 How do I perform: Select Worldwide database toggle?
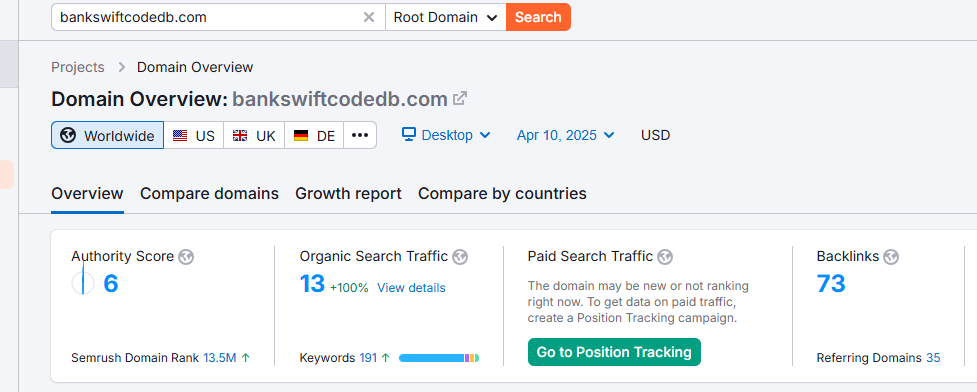click(108, 135)
